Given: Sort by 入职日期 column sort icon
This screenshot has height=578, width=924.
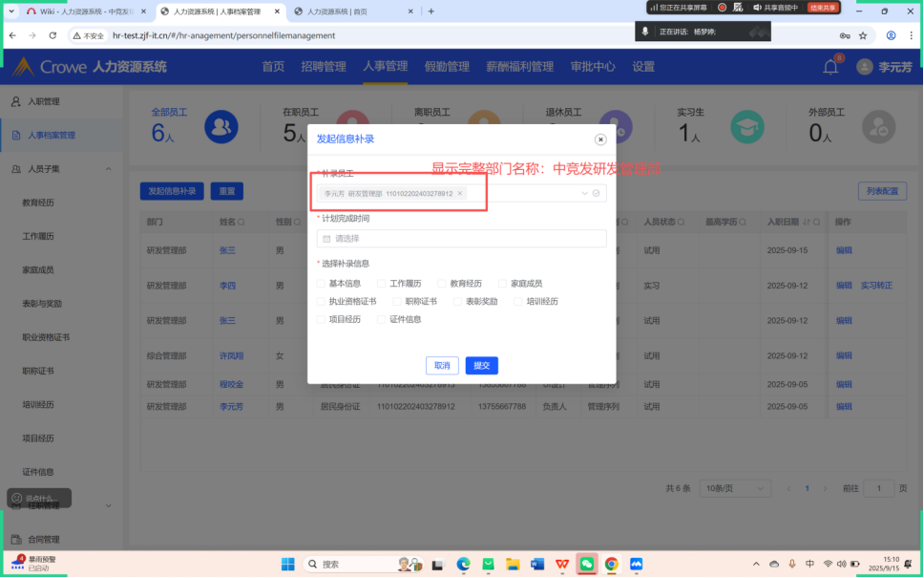Looking at the screenshot, I should [x=807, y=223].
